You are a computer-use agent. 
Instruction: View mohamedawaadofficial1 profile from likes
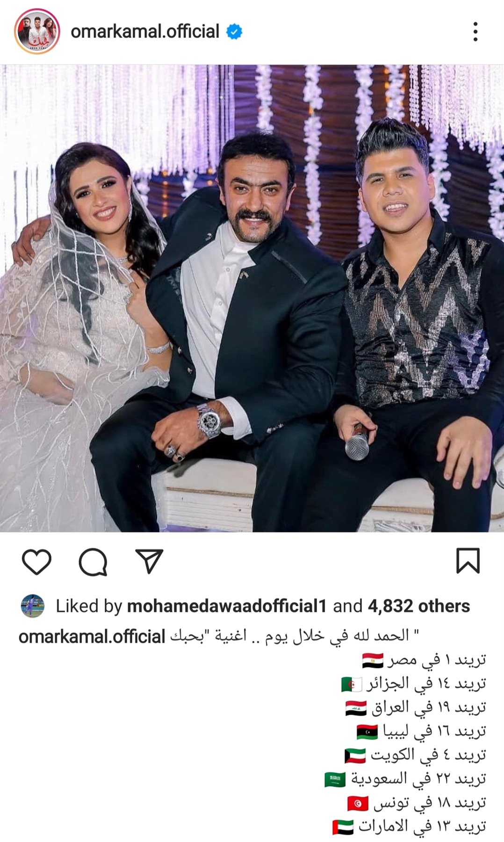point(227,606)
